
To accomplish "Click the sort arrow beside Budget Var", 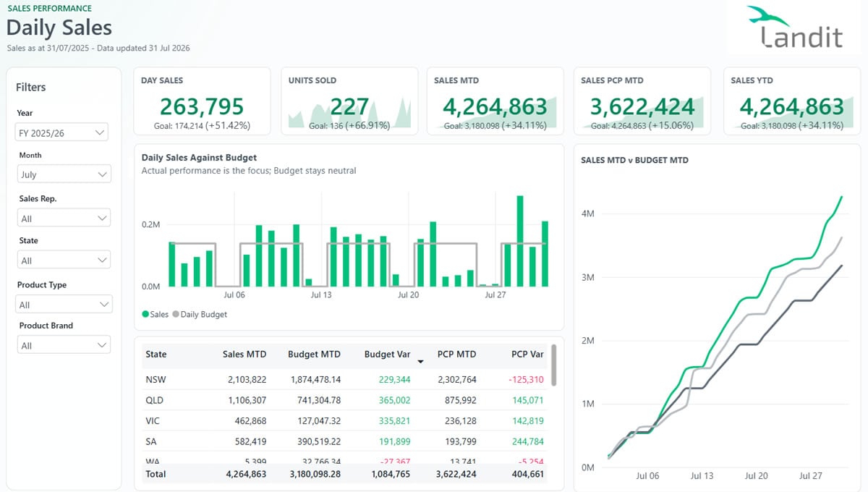I will [x=420, y=361].
